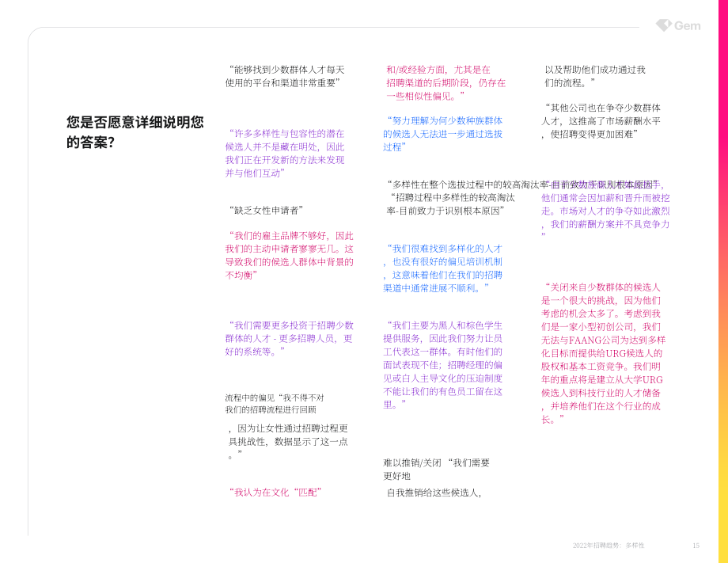Click text 以及帮助他们成功通过我们的流程。”

tap(595, 76)
